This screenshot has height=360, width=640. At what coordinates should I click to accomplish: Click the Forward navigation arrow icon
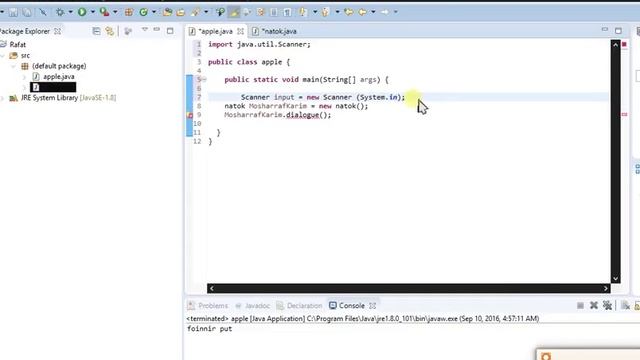[x=384, y=12]
